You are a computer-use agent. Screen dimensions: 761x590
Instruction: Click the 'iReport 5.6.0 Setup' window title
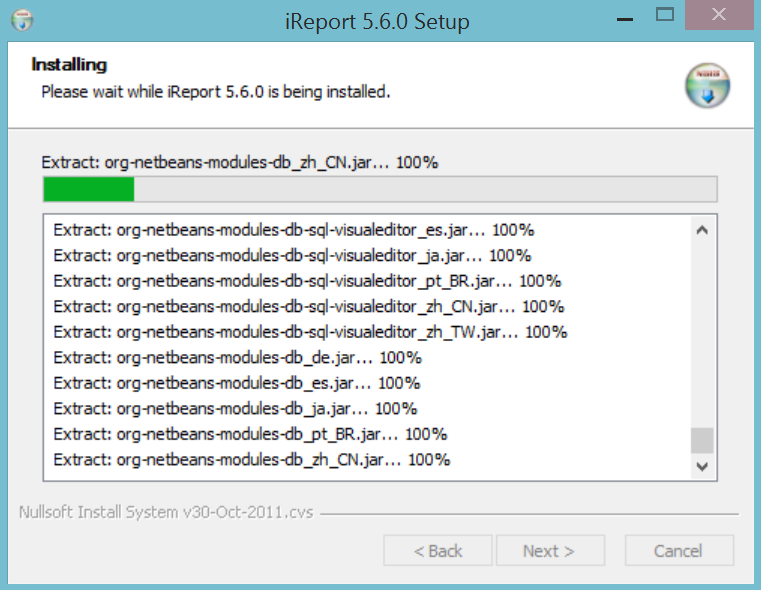click(x=377, y=22)
